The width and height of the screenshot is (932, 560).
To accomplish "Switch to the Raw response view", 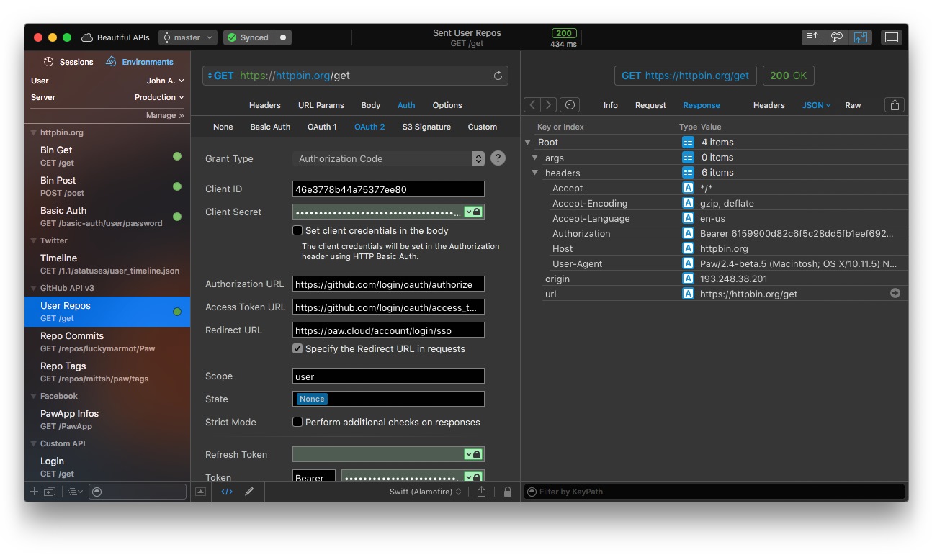I will tap(853, 105).
